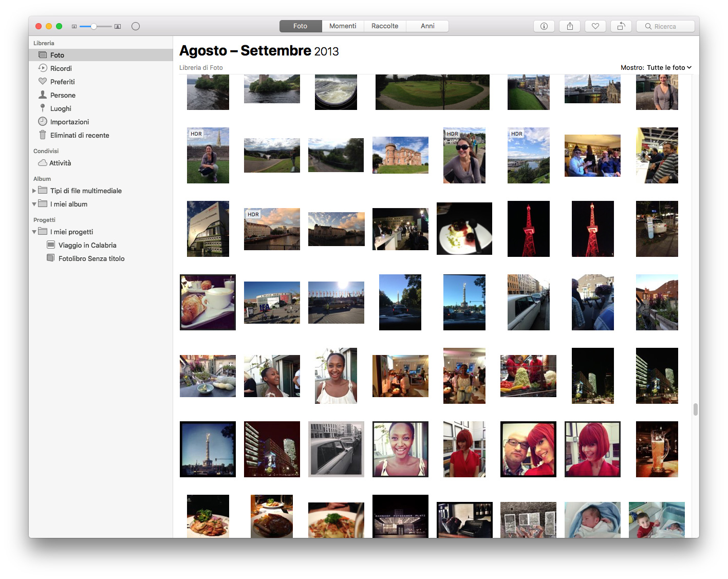Toggle the circular button beside zoom slider
The width and height of the screenshot is (728, 579).
coord(136,26)
